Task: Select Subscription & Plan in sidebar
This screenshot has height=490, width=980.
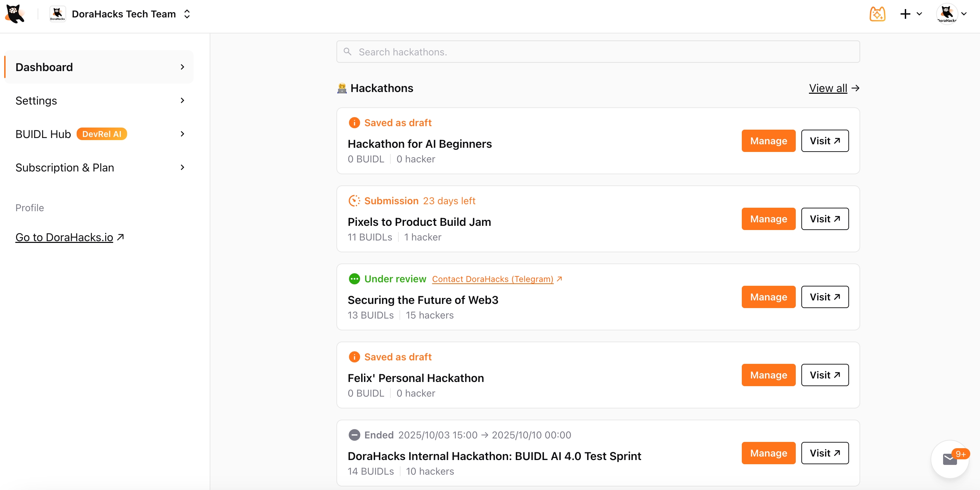Action: pyautogui.click(x=65, y=168)
